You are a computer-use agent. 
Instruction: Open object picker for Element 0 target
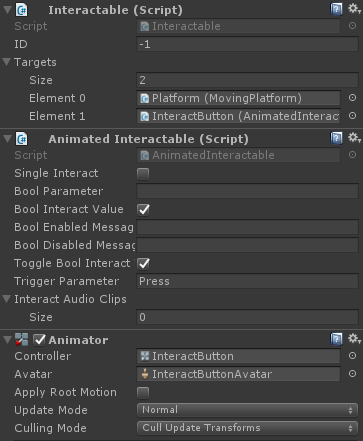(352, 98)
